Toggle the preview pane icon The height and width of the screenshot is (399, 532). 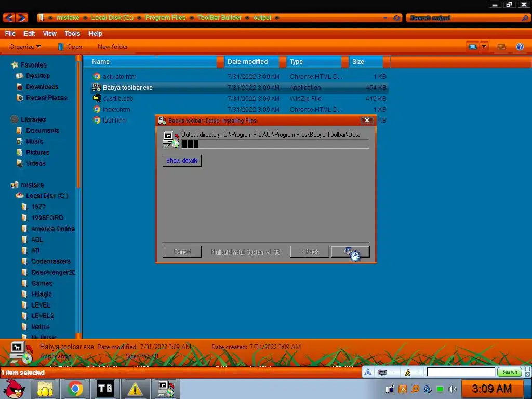pos(501,47)
